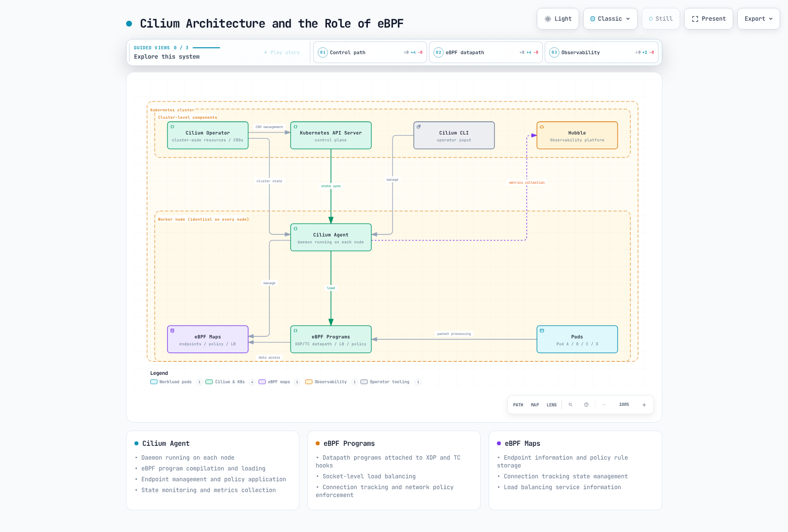This screenshot has width=788, height=532.
Task: Click the 'data access' edge label
Action: 269,358
